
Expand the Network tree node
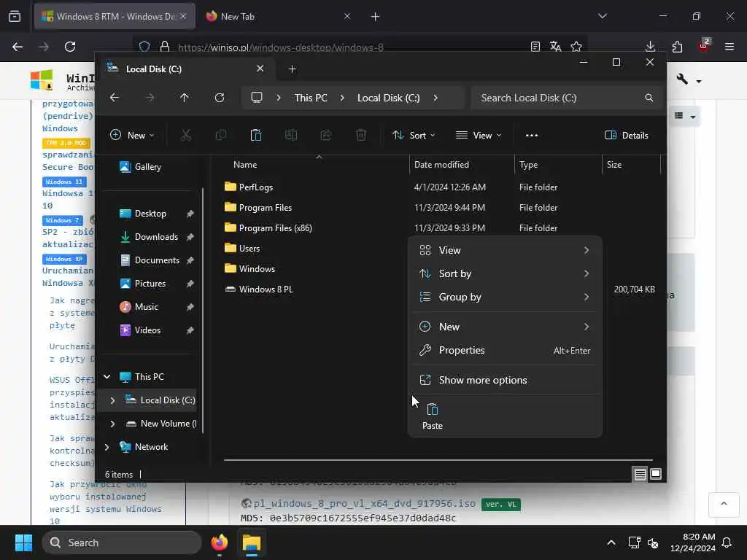pos(107,447)
